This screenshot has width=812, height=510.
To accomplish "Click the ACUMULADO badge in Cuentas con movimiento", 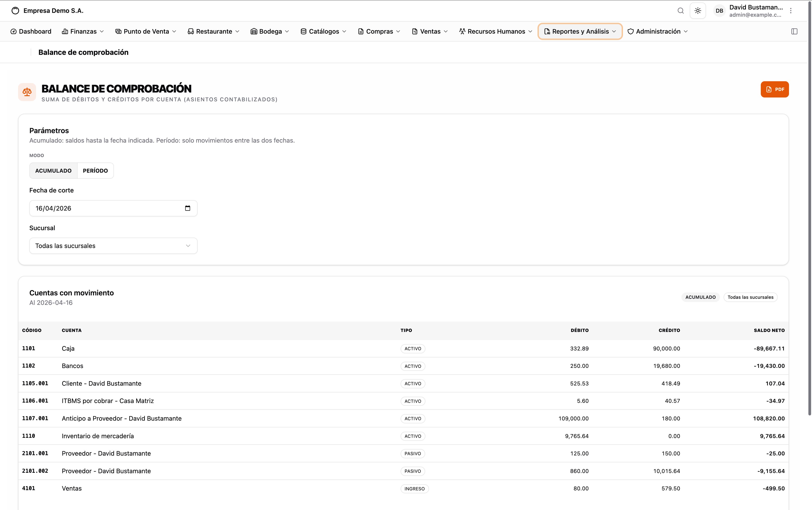I will pyautogui.click(x=700, y=297).
